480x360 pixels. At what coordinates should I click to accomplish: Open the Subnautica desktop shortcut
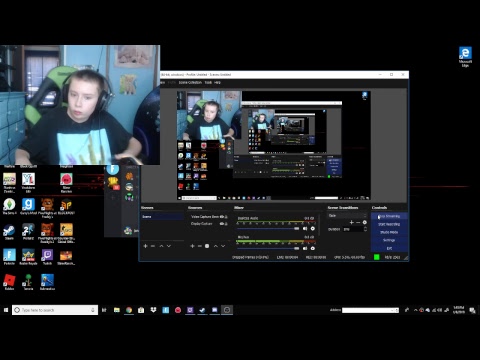click(47, 282)
